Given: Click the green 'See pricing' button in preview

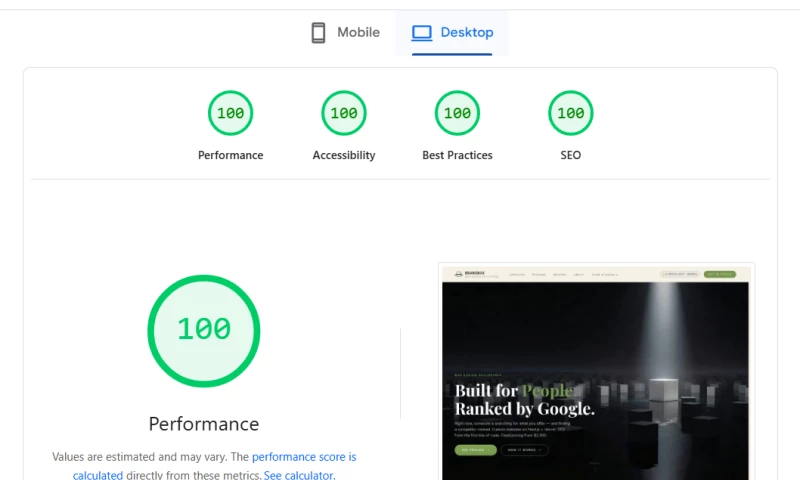Looking at the screenshot, I should (476, 450).
